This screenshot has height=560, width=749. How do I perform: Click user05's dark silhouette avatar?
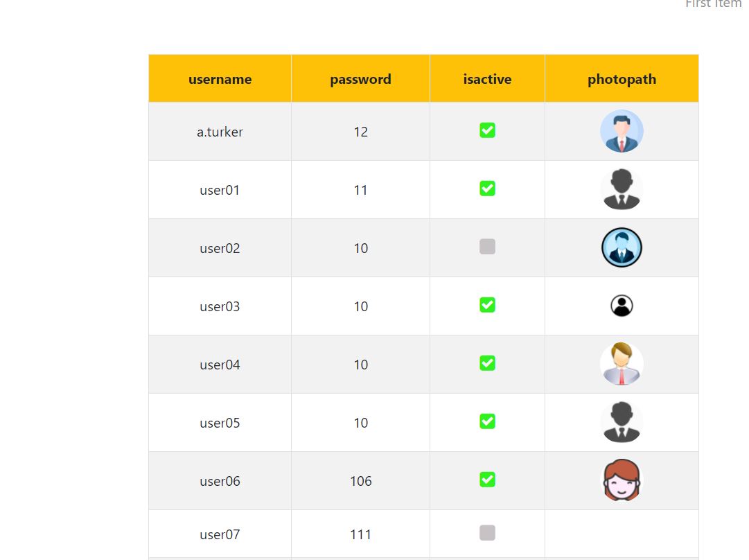pos(622,422)
